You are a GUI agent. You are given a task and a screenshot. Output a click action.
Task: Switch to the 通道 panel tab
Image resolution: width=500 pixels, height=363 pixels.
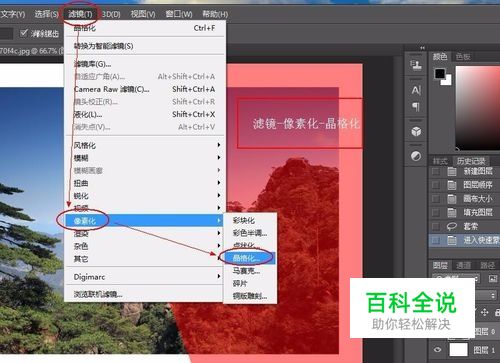click(463, 265)
